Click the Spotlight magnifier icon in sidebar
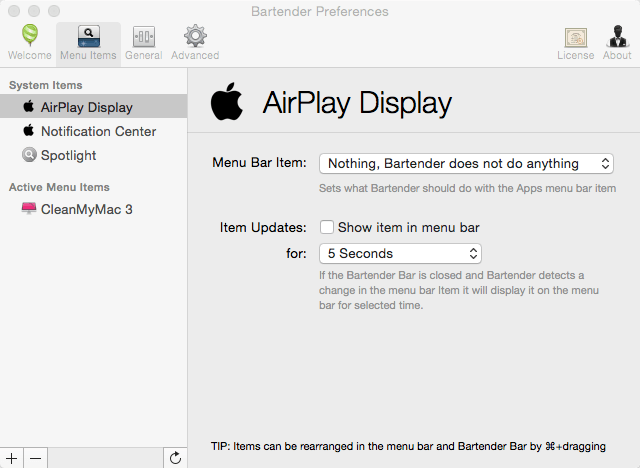Screen dimensions: 640x468 tap(29, 155)
